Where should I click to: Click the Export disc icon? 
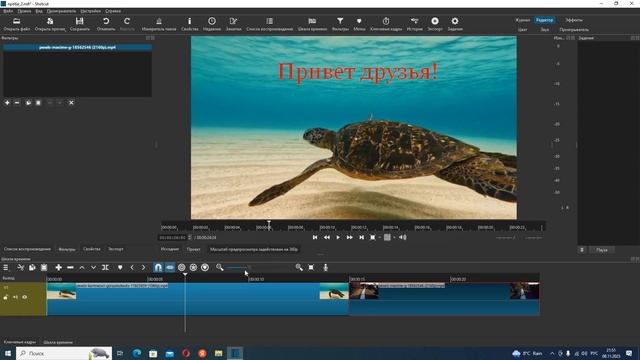pos(435,21)
